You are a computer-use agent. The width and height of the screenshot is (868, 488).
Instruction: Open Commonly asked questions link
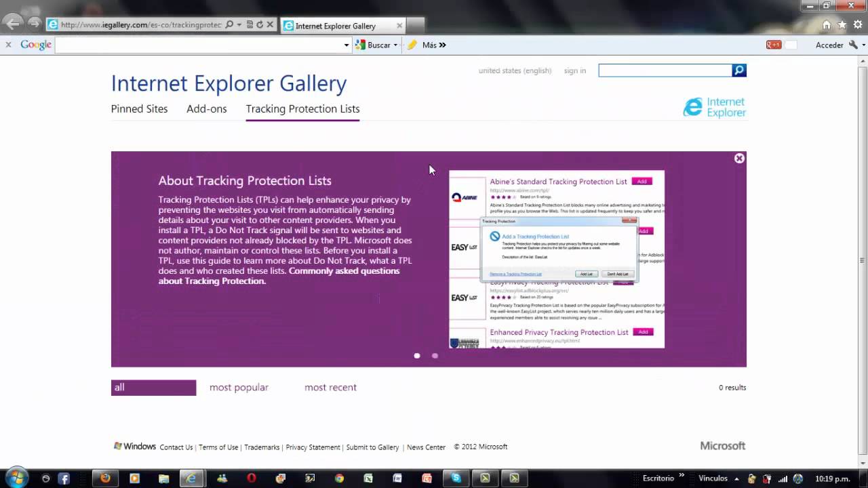point(279,276)
